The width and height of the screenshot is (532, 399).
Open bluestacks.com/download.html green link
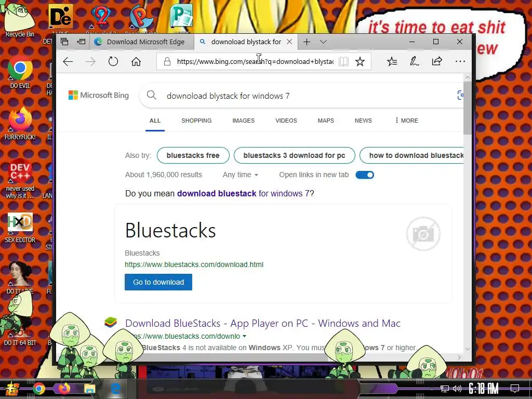[x=194, y=264]
